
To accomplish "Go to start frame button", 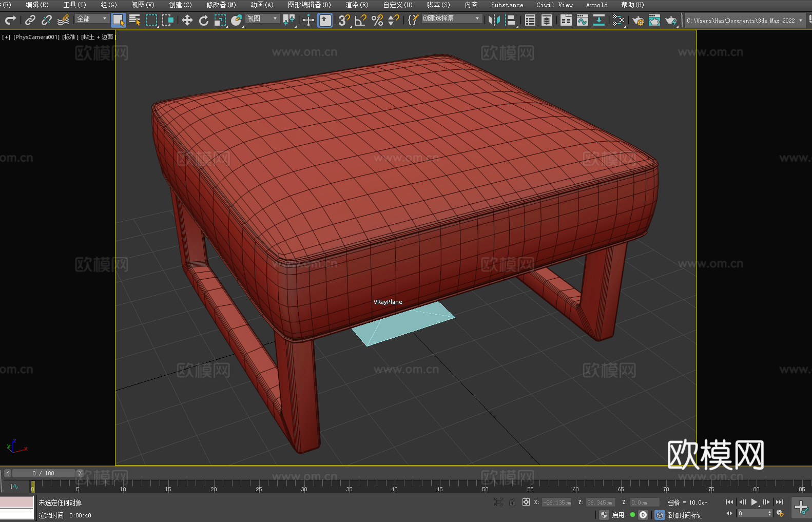I will pos(729,502).
